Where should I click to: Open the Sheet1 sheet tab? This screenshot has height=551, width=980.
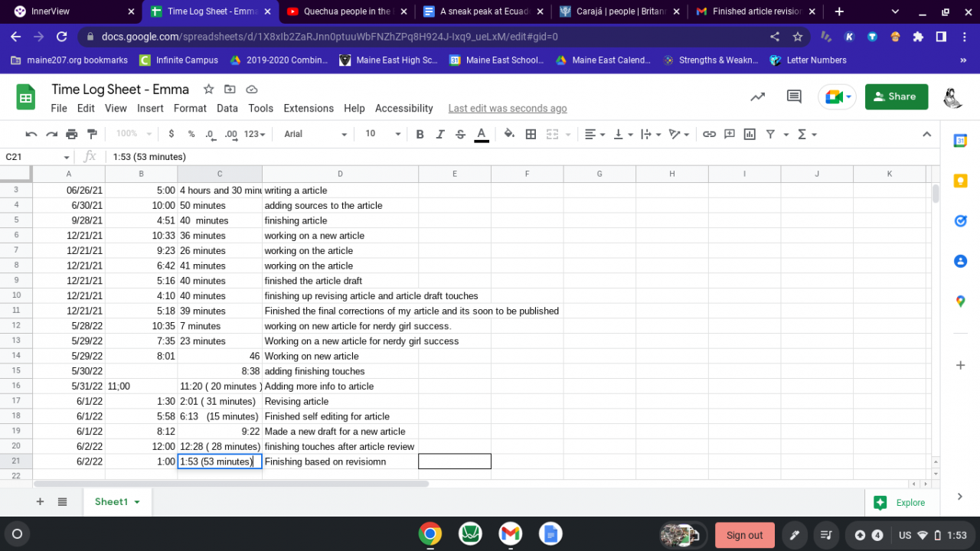point(117,502)
